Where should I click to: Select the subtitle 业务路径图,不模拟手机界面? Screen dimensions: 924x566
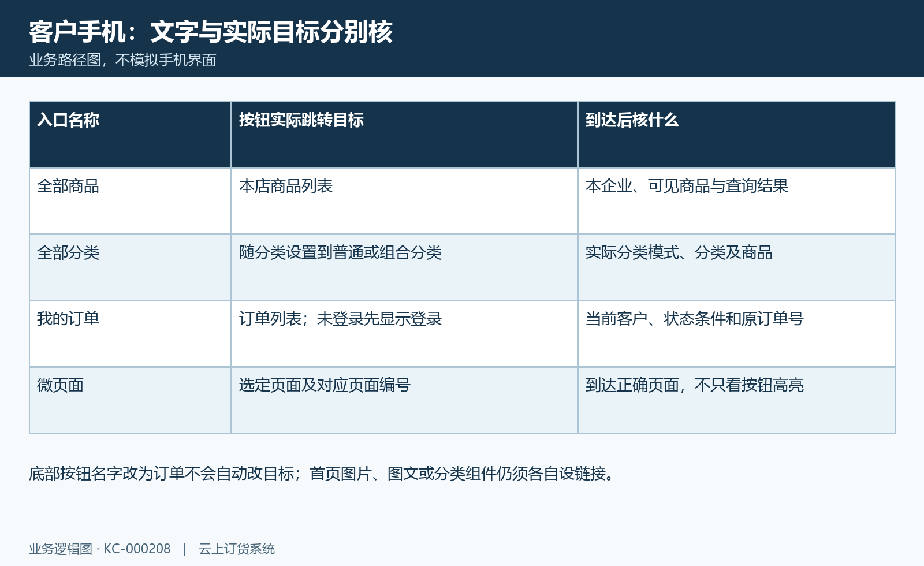click(122, 60)
